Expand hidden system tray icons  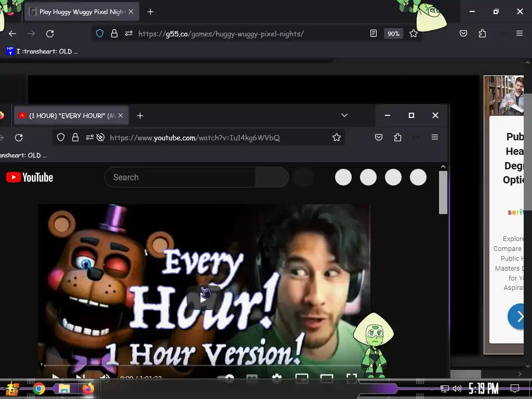[432, 389]
